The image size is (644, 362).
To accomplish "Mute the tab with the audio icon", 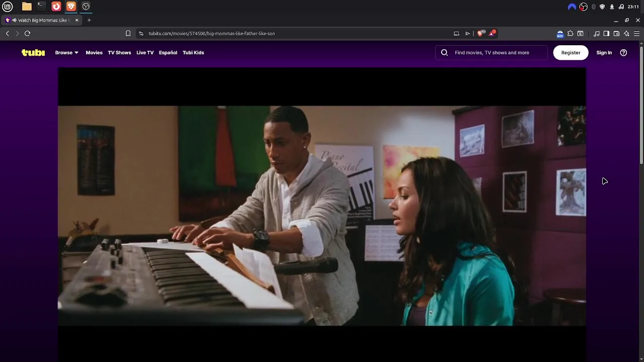I will point(14,20).
